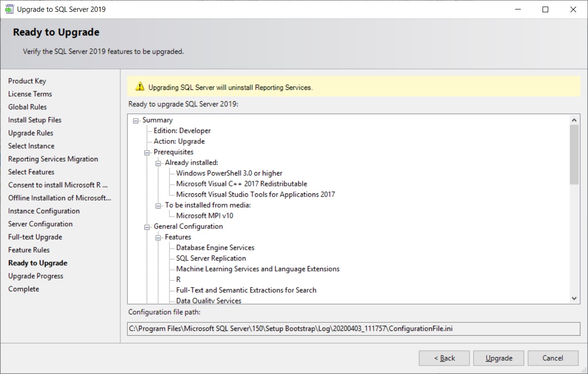Select Visual Studio Tools for Applications 2017
This screenshot has width=588, height=374.
(x=256, y=194)
